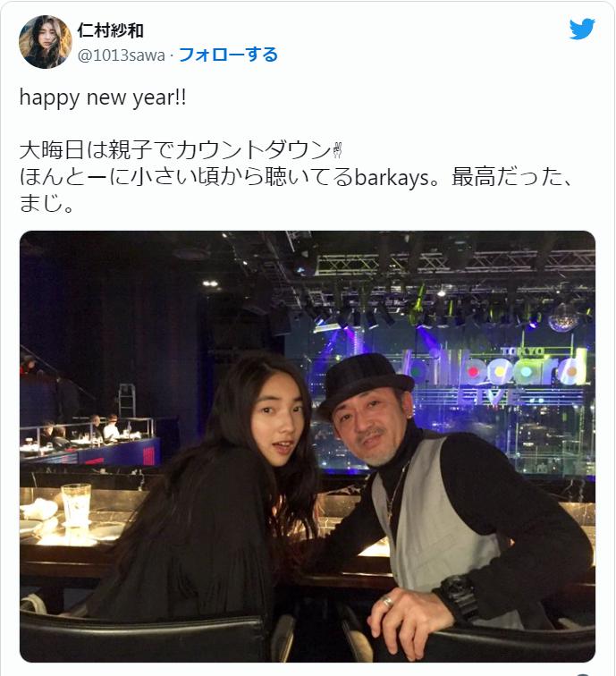Click the word 'barkays' in the tweet
This screenshot has height=676, width=616.
point(392,178)
